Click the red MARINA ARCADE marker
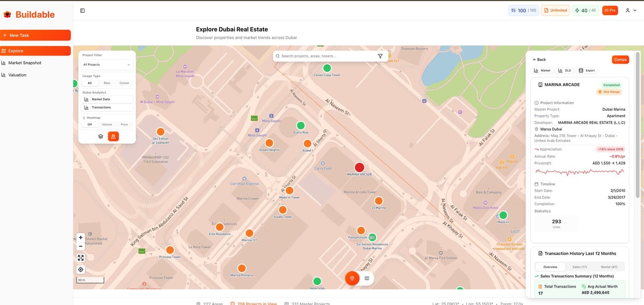 (359, 167)
